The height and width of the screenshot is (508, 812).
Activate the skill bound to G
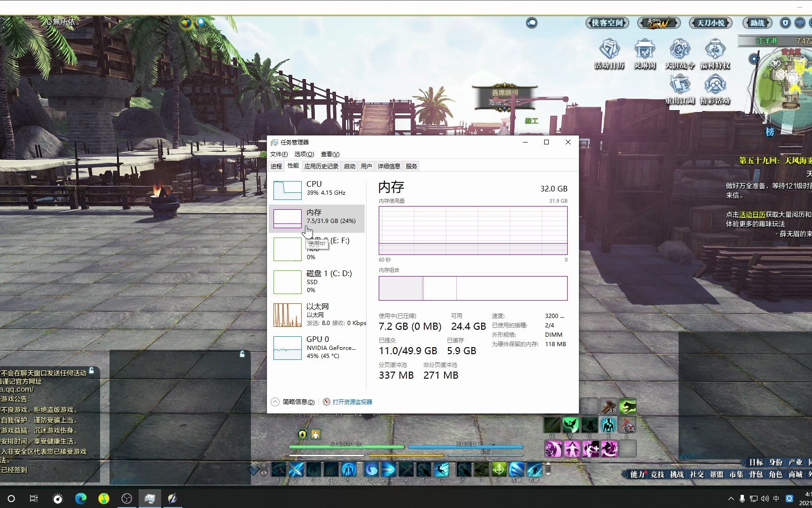[x=441, y=469]
